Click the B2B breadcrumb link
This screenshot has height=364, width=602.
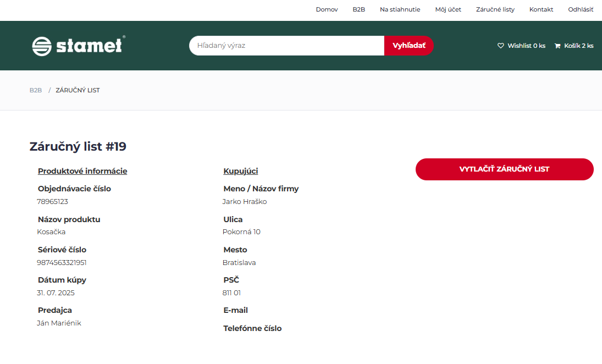(36, 90)
